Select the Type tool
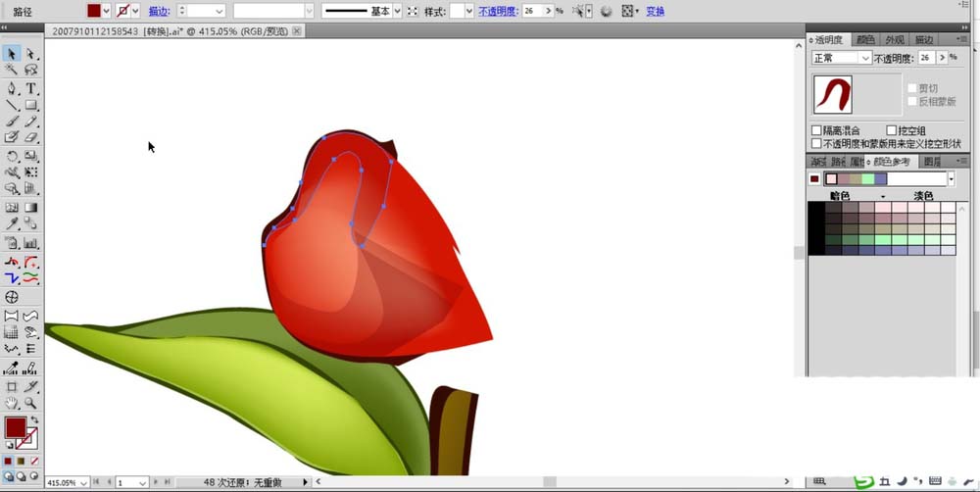980x492 pixels. coord(30,88)
